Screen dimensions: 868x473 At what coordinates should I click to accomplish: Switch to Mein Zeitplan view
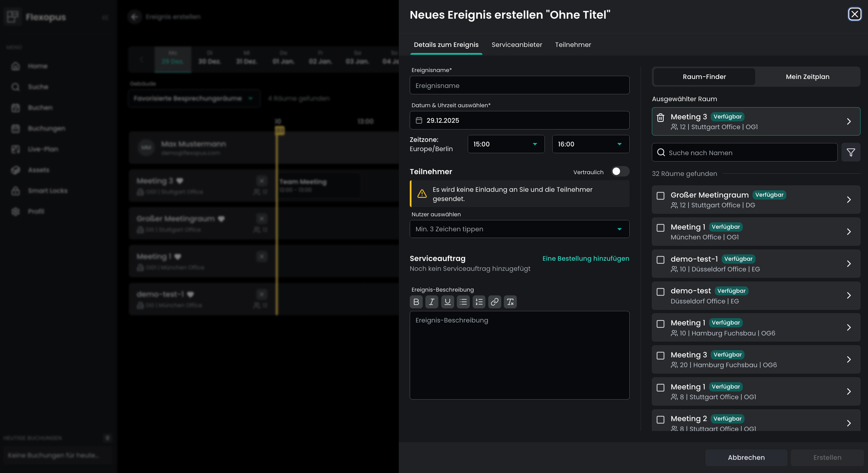click(x=807, y=77)
